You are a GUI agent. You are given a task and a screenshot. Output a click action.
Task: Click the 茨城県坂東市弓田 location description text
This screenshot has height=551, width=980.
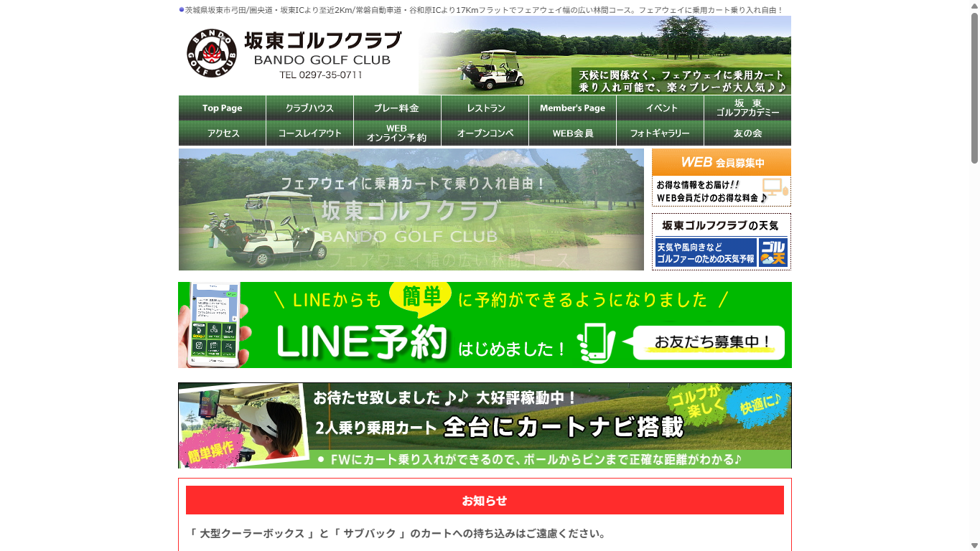click(484, 10)
